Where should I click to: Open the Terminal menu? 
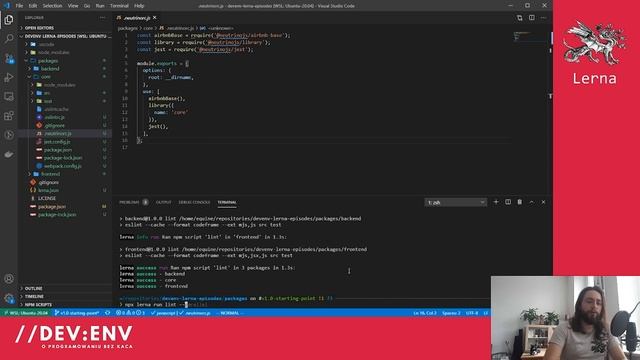coord(120,6)
